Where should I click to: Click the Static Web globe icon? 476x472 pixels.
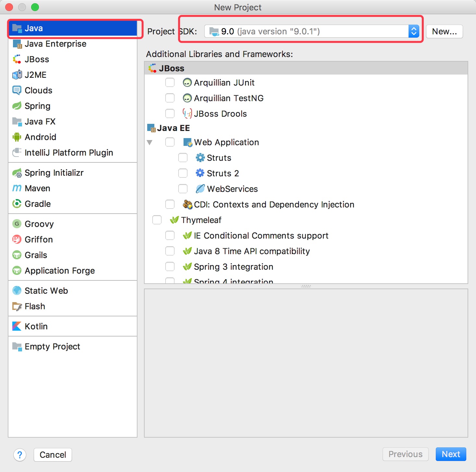click(17, 291)
